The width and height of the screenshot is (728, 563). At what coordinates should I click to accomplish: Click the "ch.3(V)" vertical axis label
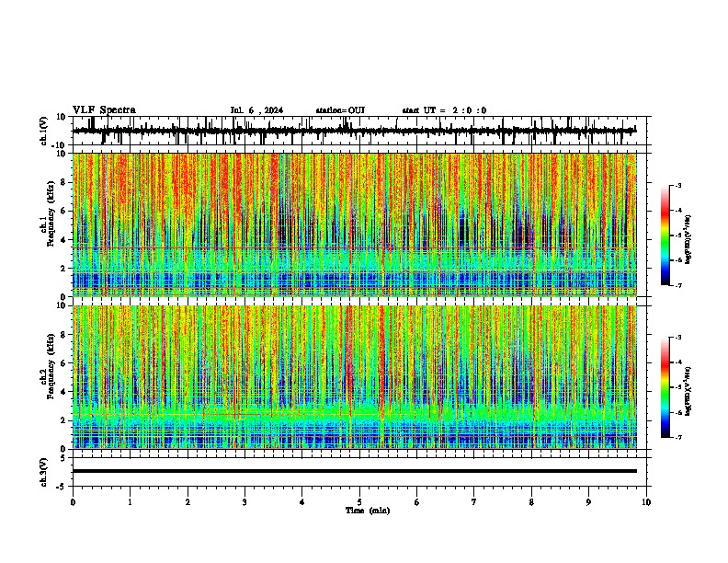44,473
